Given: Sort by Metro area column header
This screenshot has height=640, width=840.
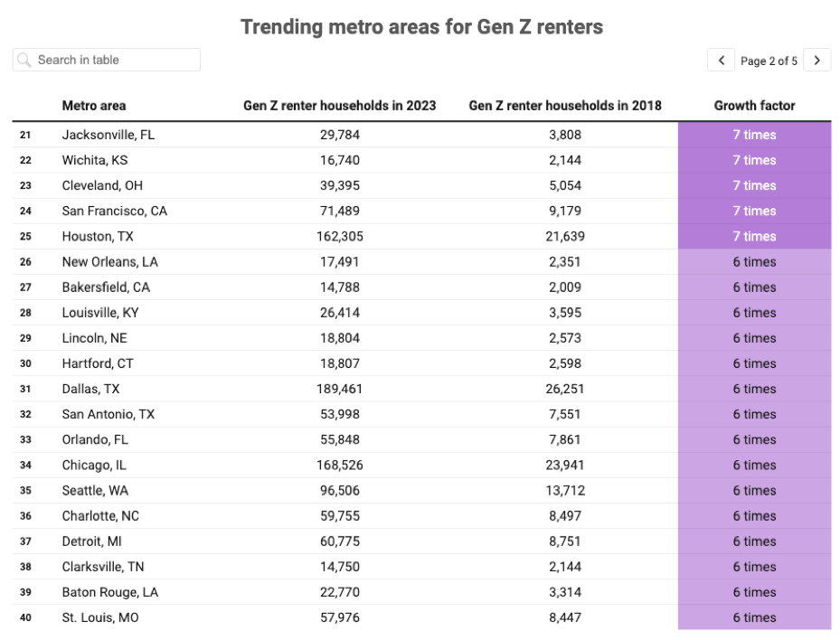Looking at the screenshot, I should pos(94,106).
